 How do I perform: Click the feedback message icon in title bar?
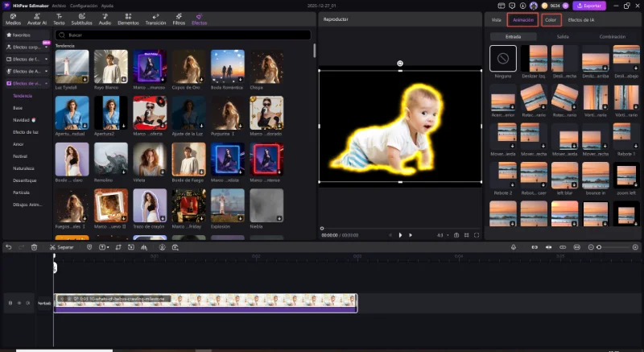(512, 6)
